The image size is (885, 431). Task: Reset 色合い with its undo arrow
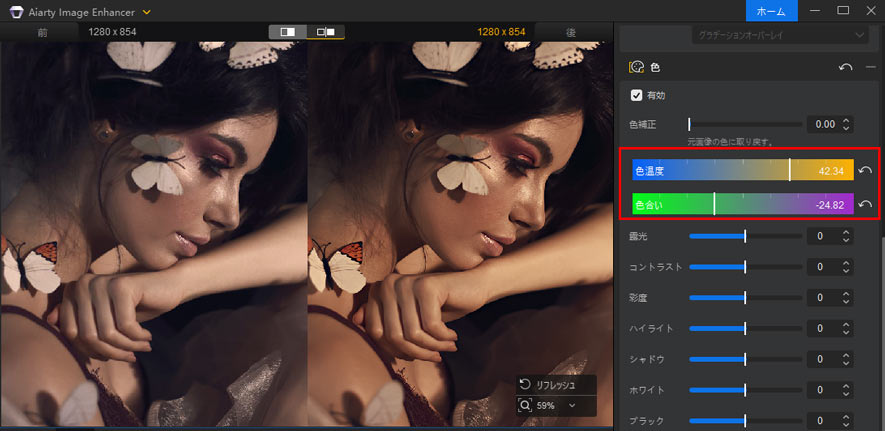[x=865, y=204]
